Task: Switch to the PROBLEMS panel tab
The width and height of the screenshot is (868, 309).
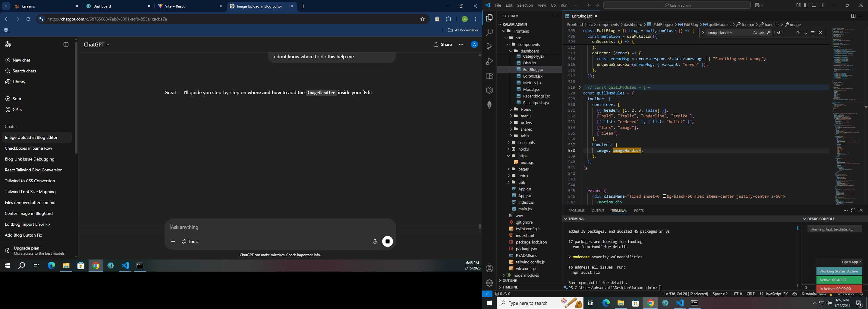Action: 576,211
